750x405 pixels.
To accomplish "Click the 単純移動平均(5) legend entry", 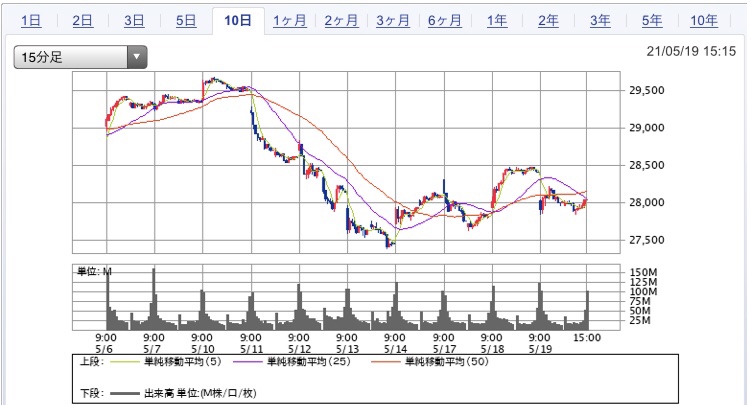I will (x=183, y=361).
